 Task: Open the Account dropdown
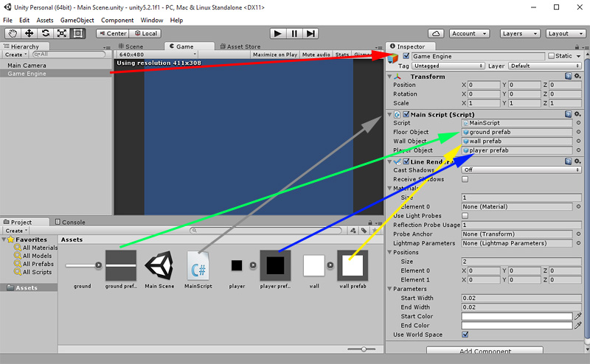tap(469, 33)
